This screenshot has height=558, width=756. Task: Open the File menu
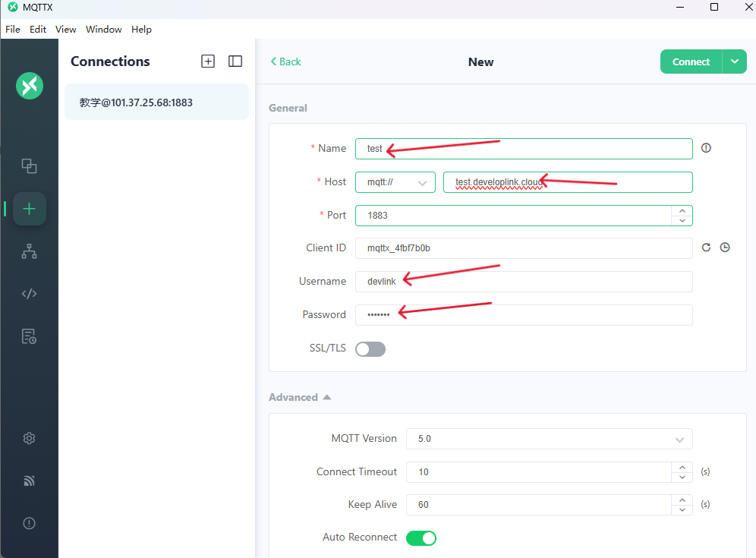click(13, 30)
